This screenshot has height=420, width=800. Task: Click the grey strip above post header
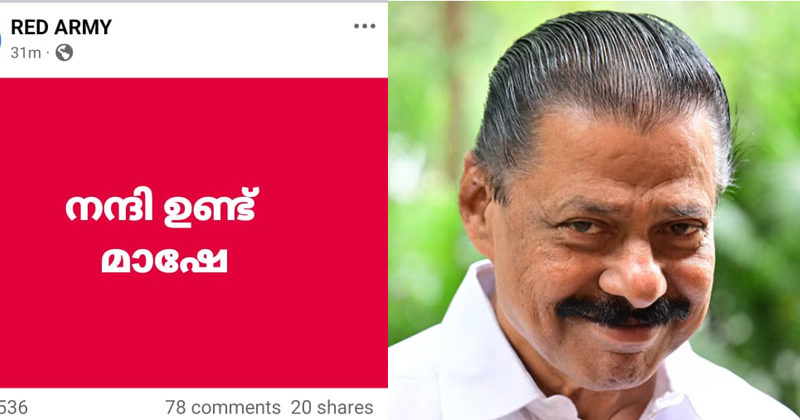coord(194,1)
